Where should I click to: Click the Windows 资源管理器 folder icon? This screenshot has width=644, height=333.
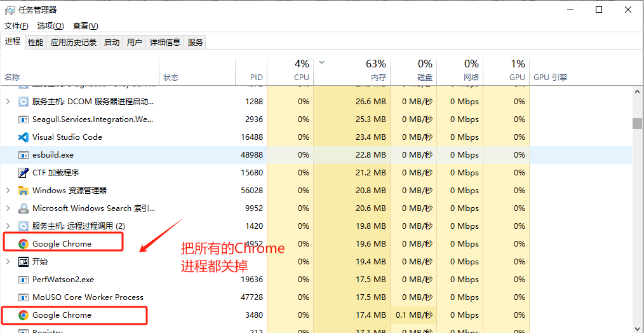(23, 191)
